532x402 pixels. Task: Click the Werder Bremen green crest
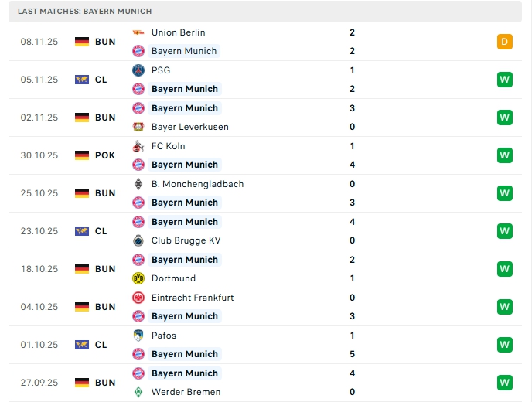138,392
